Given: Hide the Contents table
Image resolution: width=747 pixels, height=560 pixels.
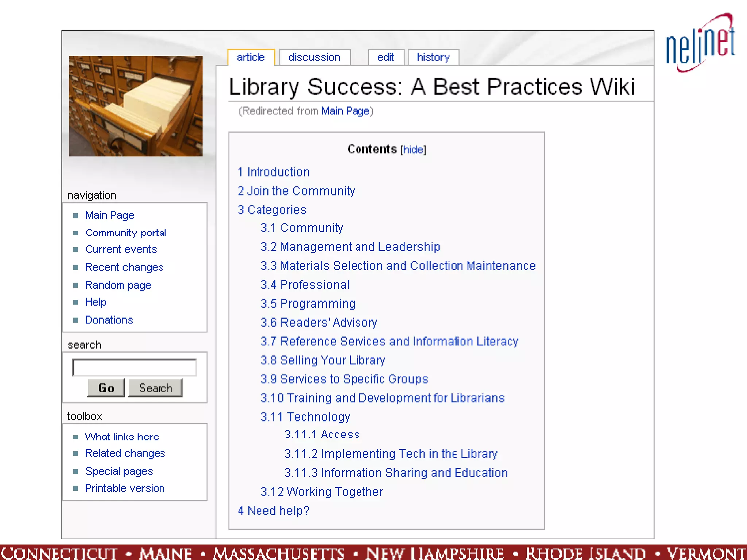Looking at the screenshot, I should 413,149.
